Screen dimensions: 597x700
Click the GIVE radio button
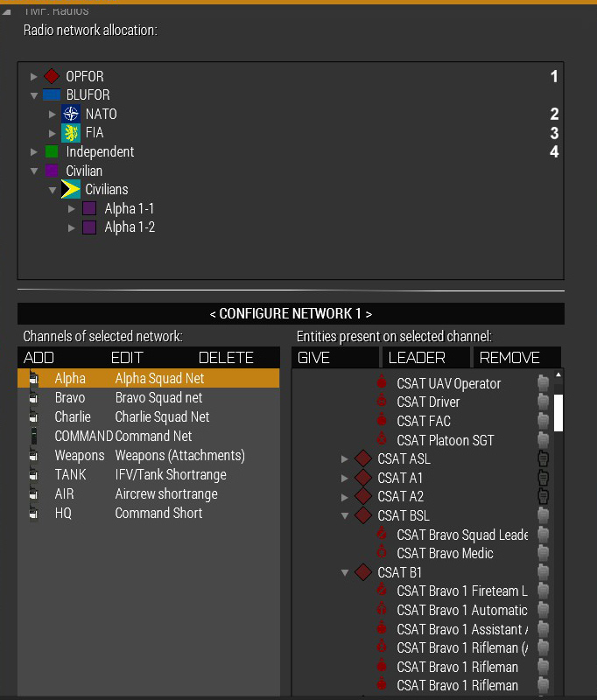click(x=335, y=358)
